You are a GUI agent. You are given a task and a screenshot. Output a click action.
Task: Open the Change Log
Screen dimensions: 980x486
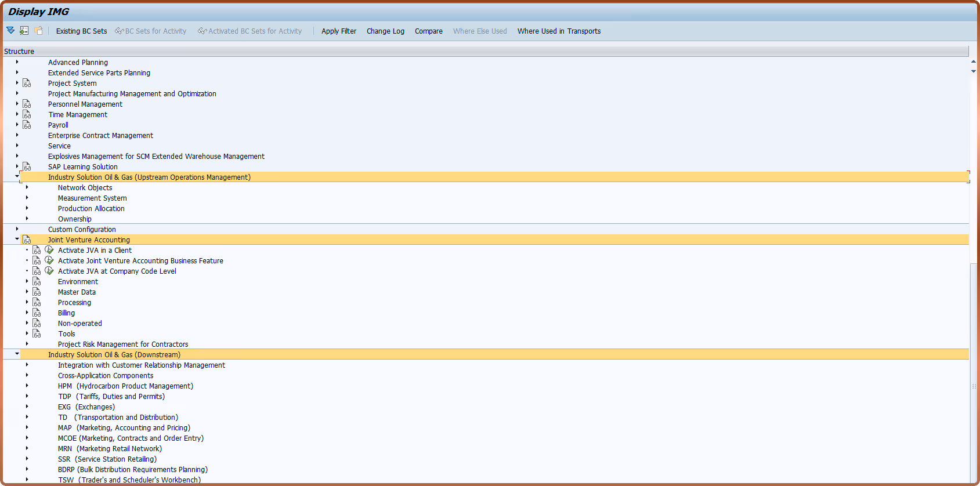click(x=385, y=31)
